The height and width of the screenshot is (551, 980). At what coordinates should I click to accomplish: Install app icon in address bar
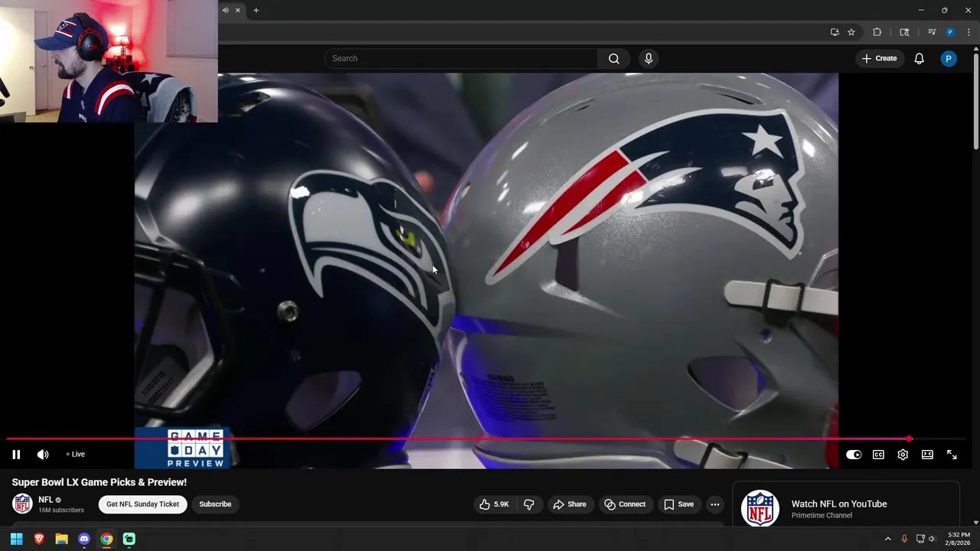(x=835, y=32)
